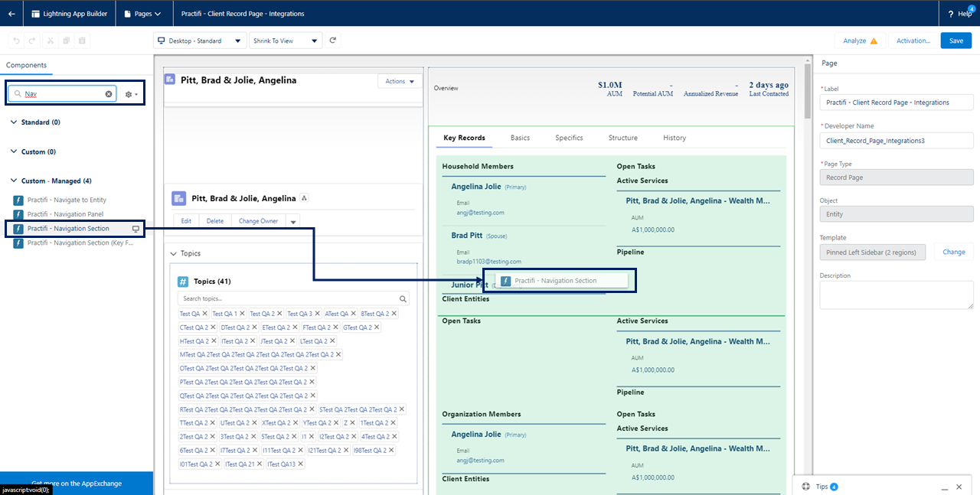Open the Shrink To View zoom dropdown
Viewport: 980px width, 495px height.
tap(285, 41)
